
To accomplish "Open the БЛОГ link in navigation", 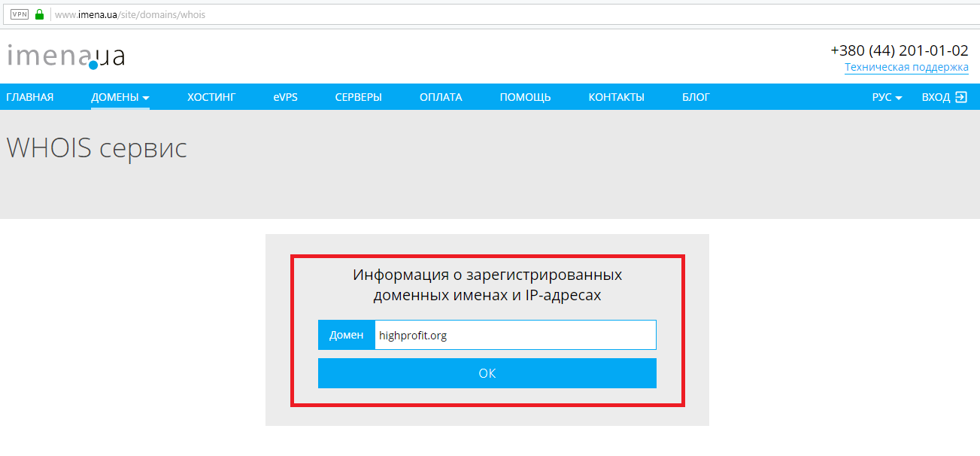I will coord(696,97).
